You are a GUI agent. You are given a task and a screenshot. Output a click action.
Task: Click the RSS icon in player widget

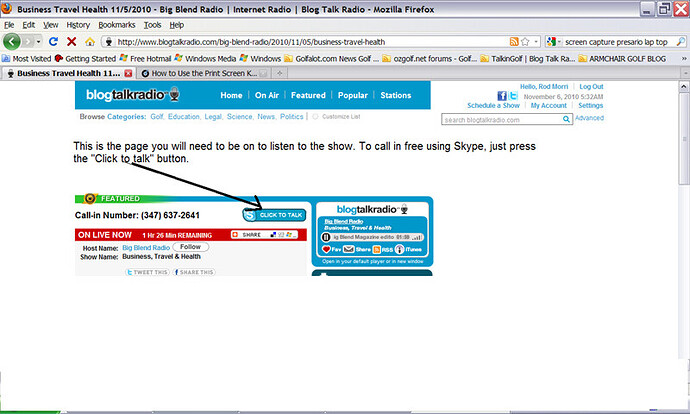pyautogui.click(x=377, y=249)
